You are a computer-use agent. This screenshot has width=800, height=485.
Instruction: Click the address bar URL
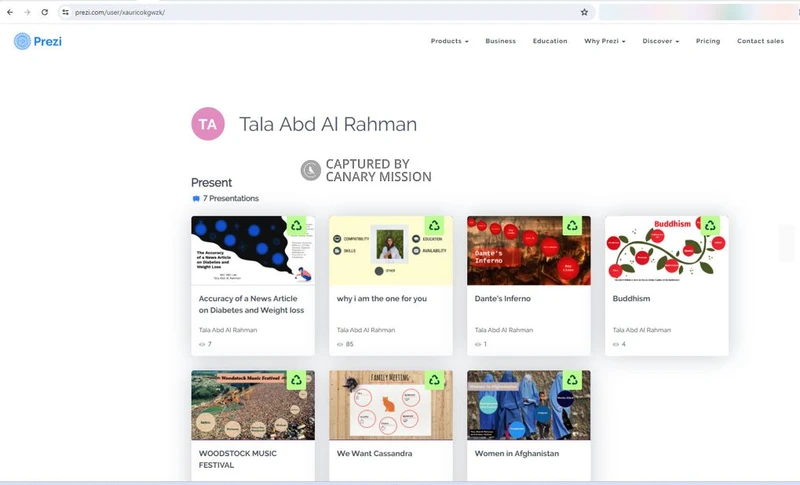pyautogui.click(x=120, y=12)
